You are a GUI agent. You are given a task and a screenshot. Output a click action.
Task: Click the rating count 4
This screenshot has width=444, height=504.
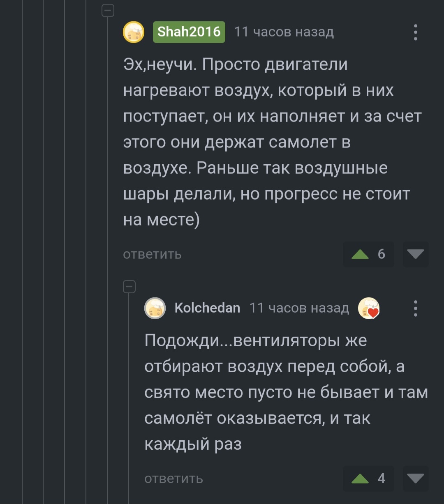coord(382,479)
